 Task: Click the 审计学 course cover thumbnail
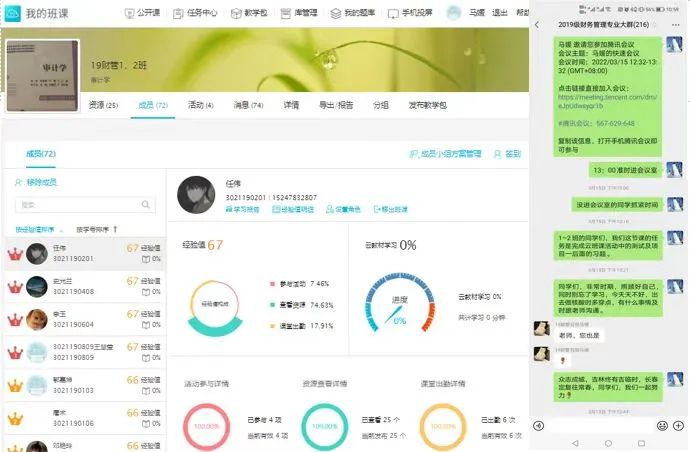click(42, 76)
